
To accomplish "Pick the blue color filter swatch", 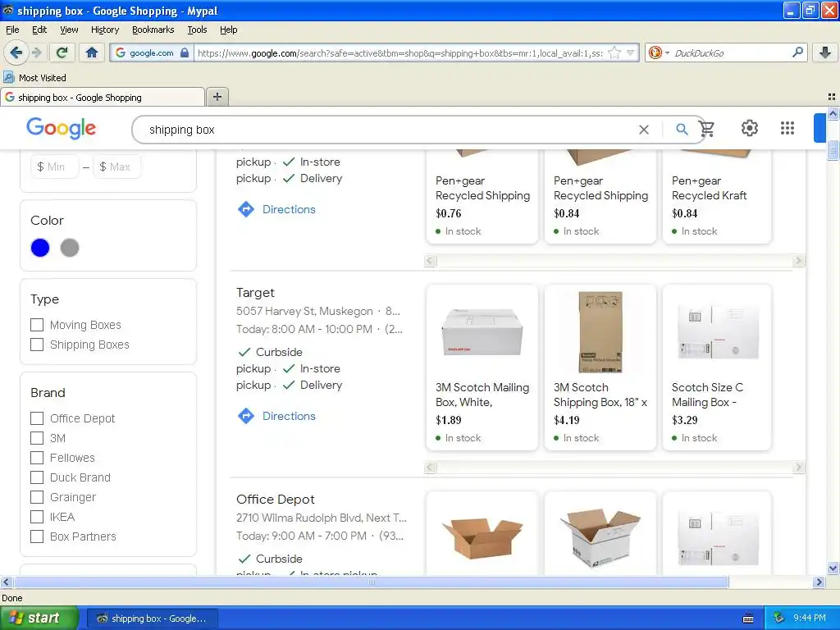I will pos(40,248).
